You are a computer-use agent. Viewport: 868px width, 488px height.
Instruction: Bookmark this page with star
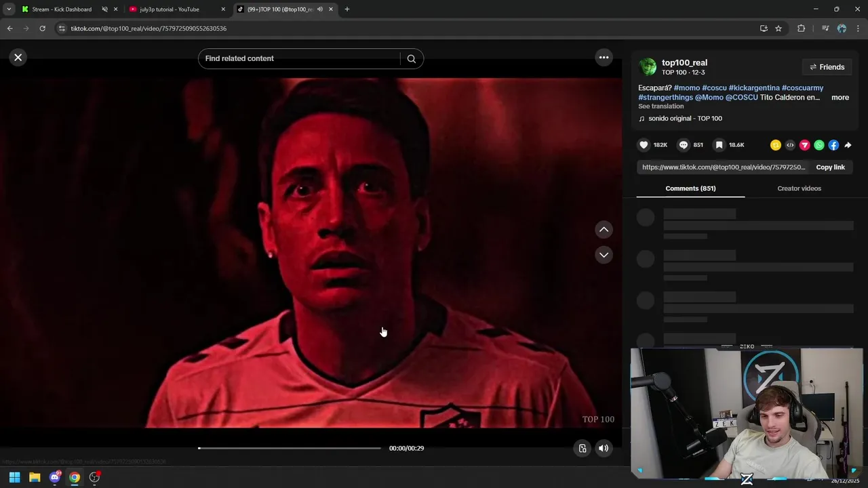778,28
